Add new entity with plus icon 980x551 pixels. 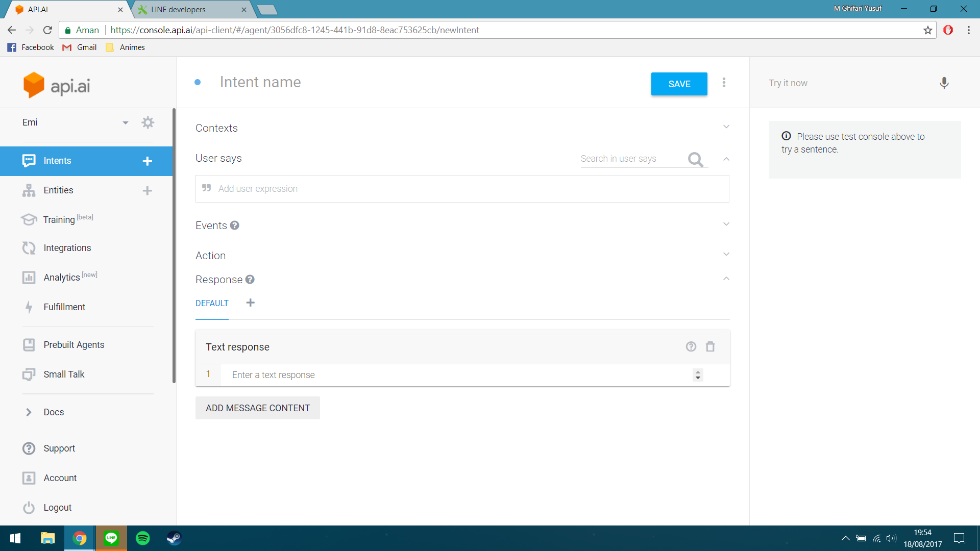tap(147, 191)
